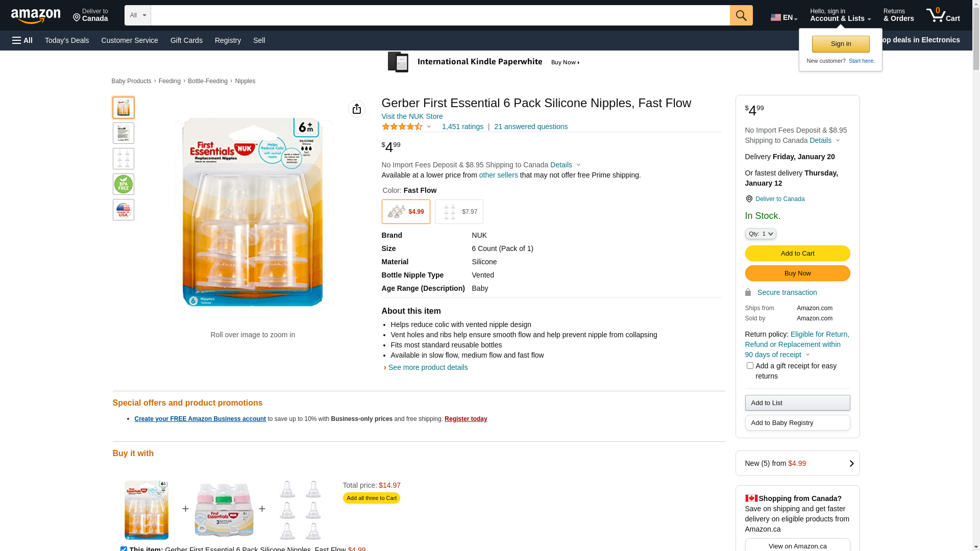Select the $7.97 color option
Viewport: 980px width, 551px height.
[x=459, y=212]
